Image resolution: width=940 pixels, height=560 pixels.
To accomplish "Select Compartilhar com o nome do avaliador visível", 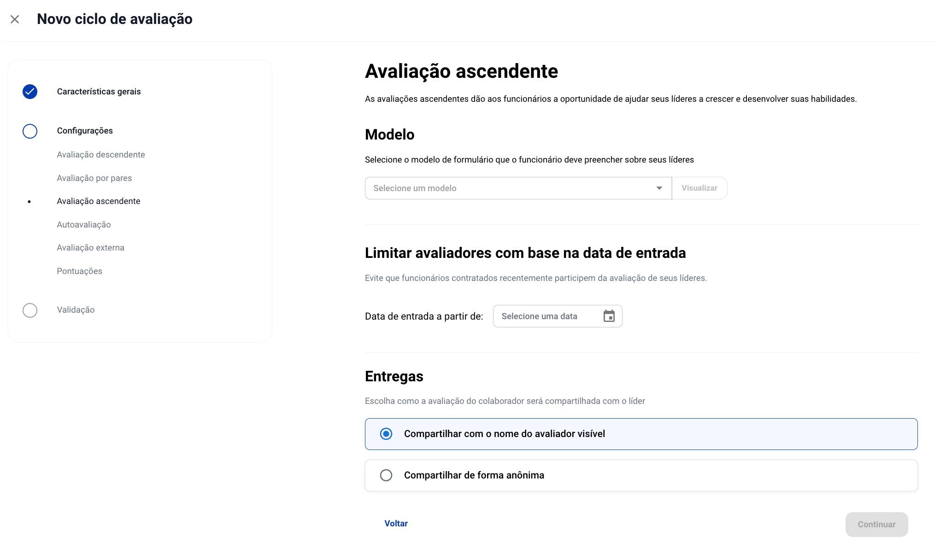I will click(x=641, y=434).
